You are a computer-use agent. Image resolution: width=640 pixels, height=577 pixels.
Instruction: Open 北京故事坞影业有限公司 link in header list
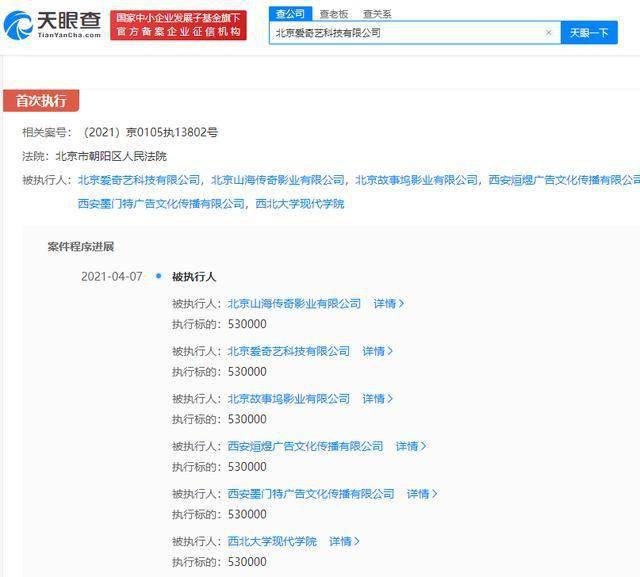pos(417,180)
